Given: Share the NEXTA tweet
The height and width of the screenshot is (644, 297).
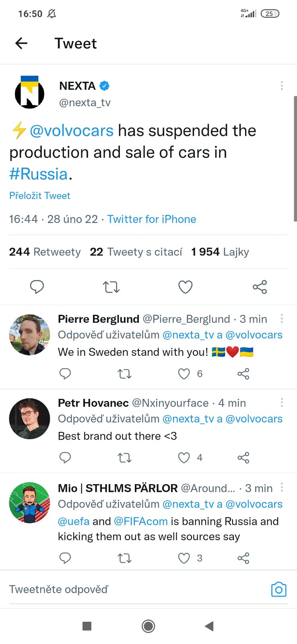Looking at the screenshot, I should (x=260, y=287).
